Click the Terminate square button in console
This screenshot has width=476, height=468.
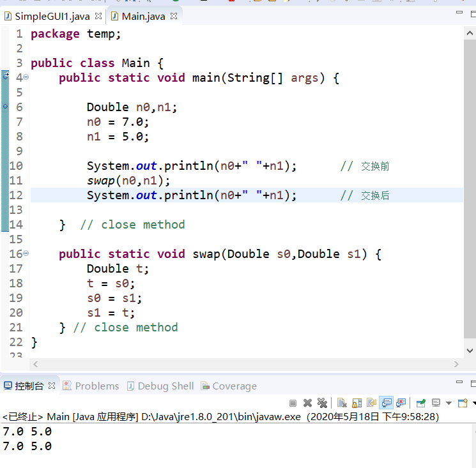pyautogui.click(x=293, y=403)
